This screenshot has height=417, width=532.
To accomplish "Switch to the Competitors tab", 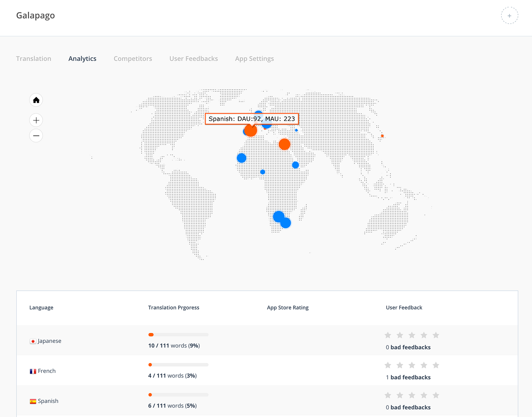I will [x=133, y=59].
